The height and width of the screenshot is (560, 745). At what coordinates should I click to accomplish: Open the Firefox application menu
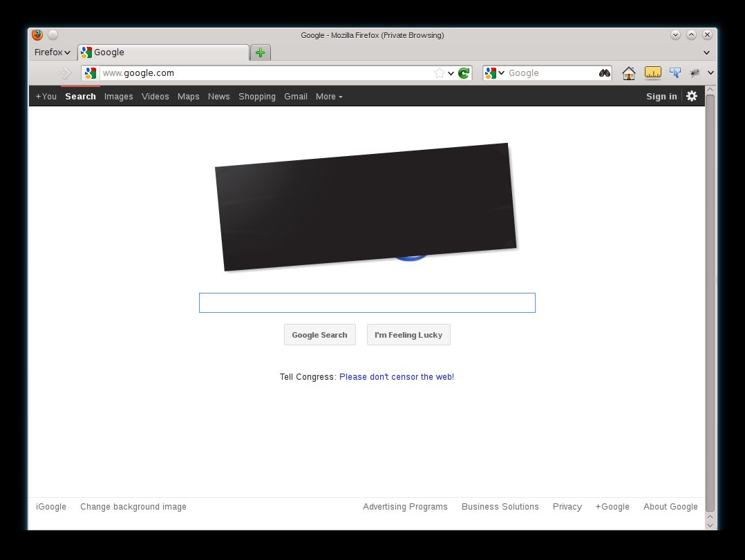tap(53, 52)
